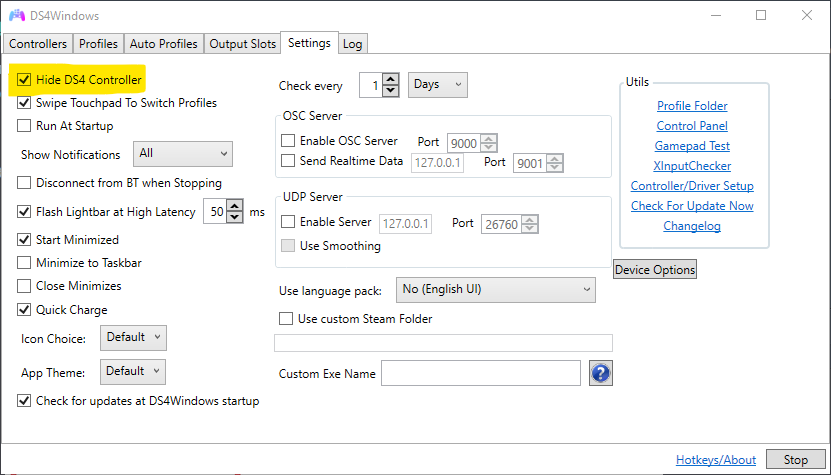Select the Settings tab

pos(310,42)
